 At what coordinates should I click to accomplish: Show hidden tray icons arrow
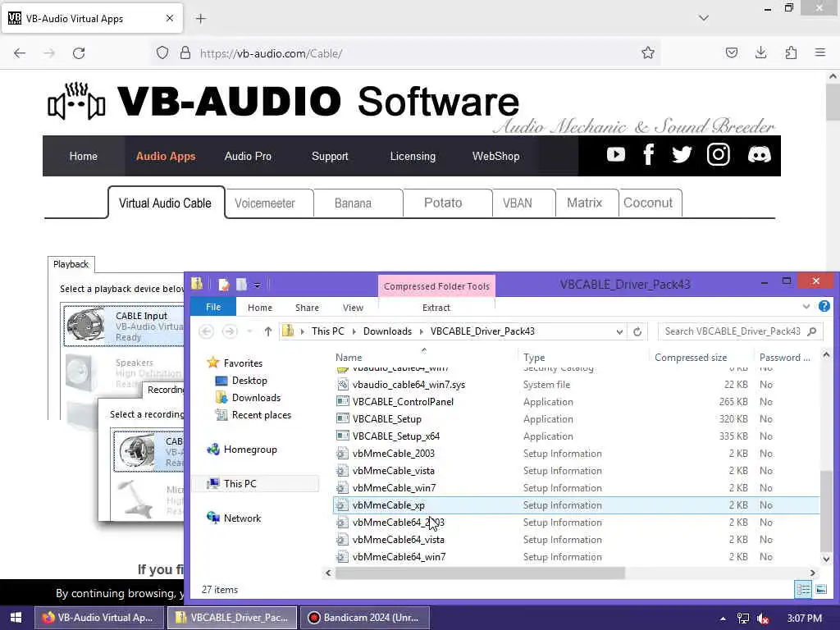[x=723, y=619]
